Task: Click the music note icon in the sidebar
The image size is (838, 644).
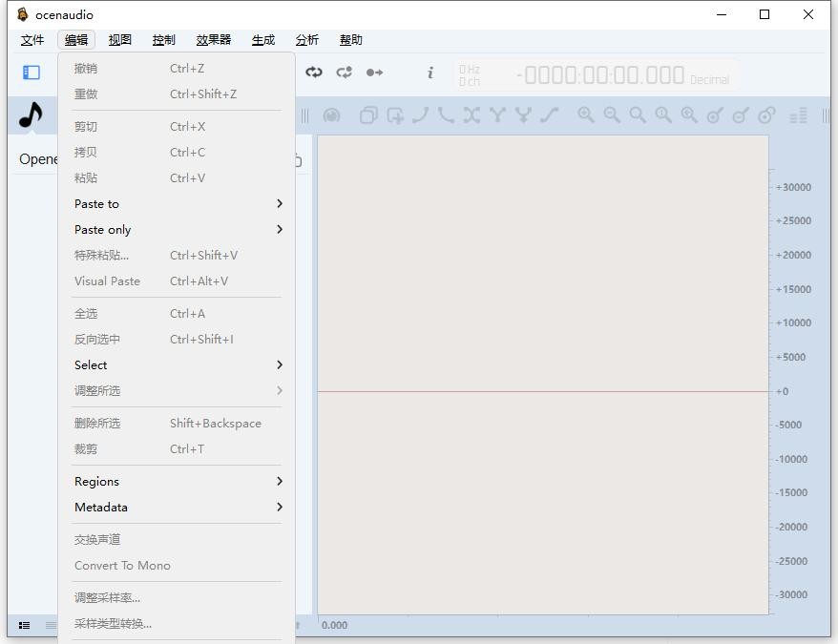Action: click(x=31, y=114)
